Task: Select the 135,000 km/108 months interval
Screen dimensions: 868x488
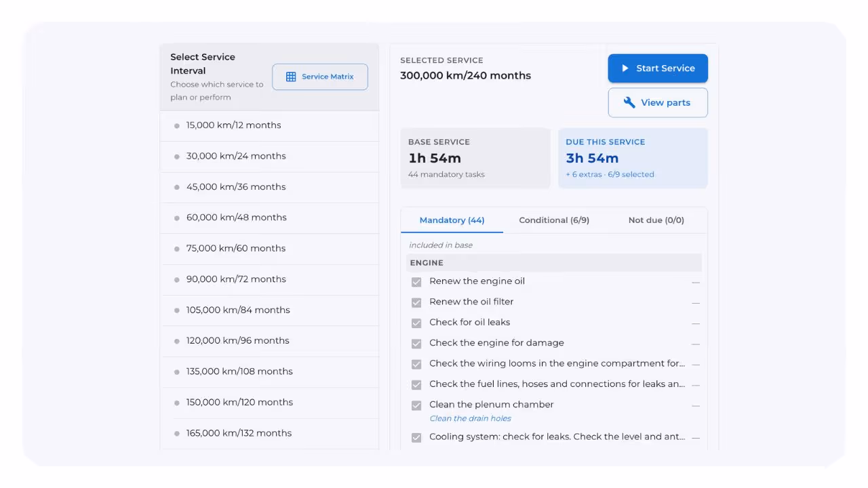Action: 269,372
